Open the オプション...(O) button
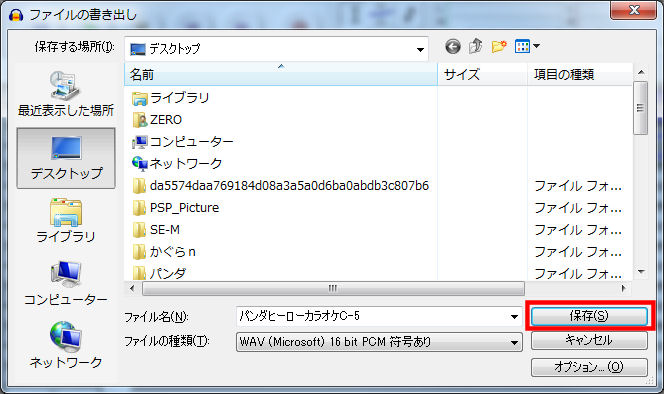This screenshot has width=664, height=394. pos(589,367)
